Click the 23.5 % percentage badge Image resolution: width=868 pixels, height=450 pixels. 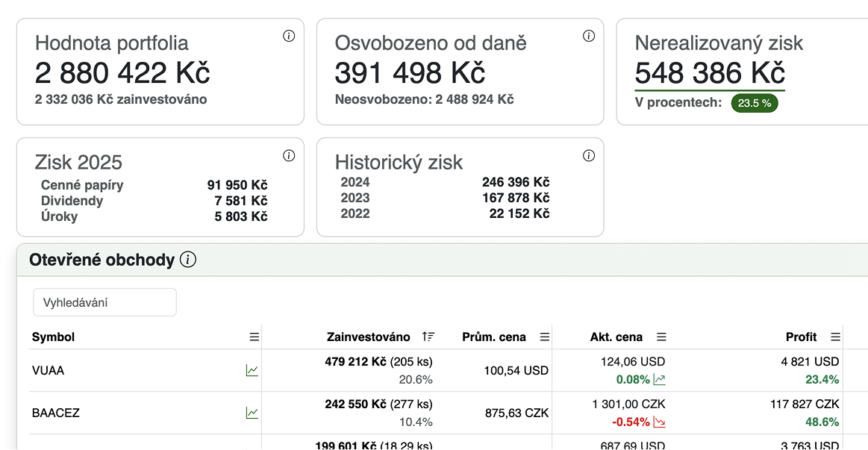[754, 103]
